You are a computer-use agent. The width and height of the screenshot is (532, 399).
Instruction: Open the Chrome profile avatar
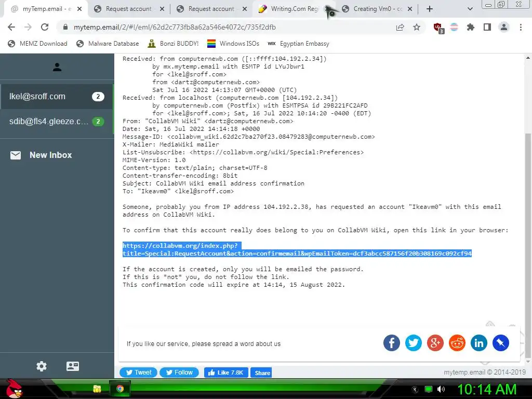pos(504,27)
